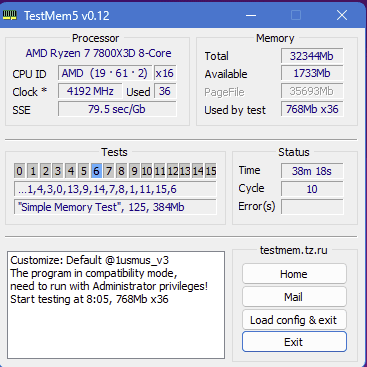
Task: Click test number 1 box
Action: pos(33,171)
